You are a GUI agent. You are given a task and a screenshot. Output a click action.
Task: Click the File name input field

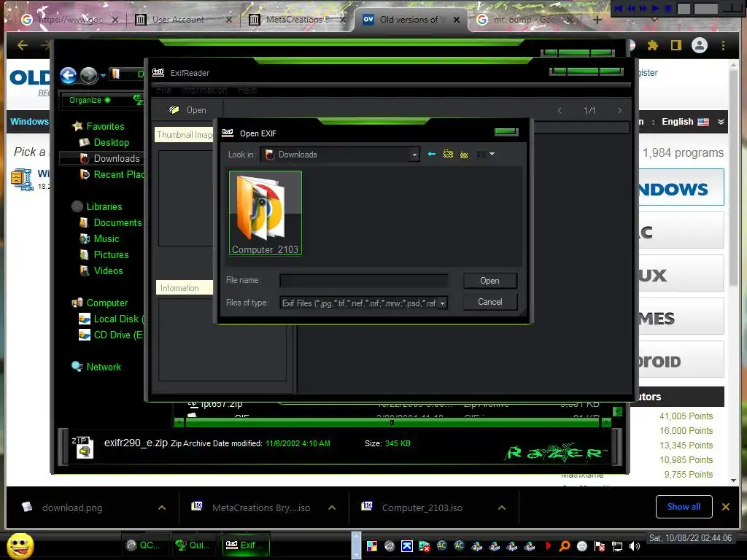tap(363, 281)
